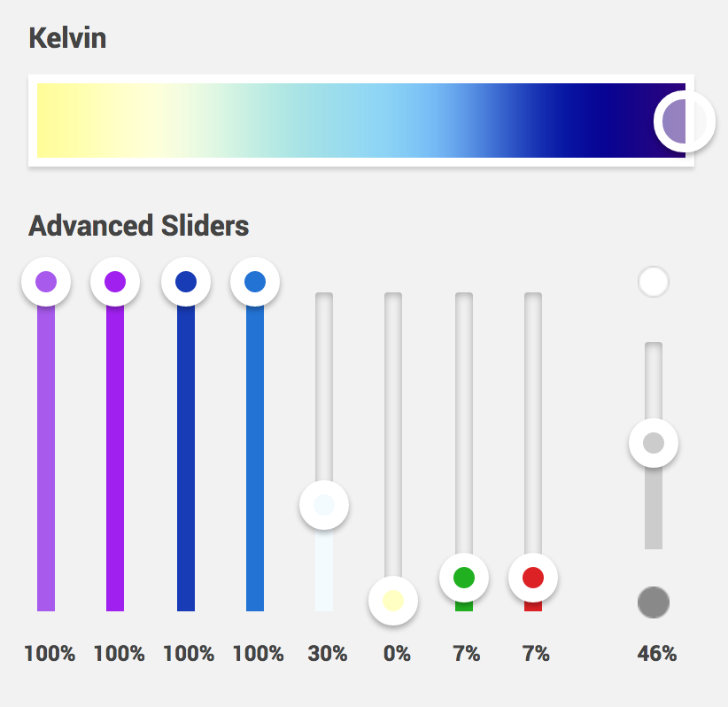Click the violet slider knob
Image resolution: width=728 pixels, height=707 pixels.
coord(115,282)
